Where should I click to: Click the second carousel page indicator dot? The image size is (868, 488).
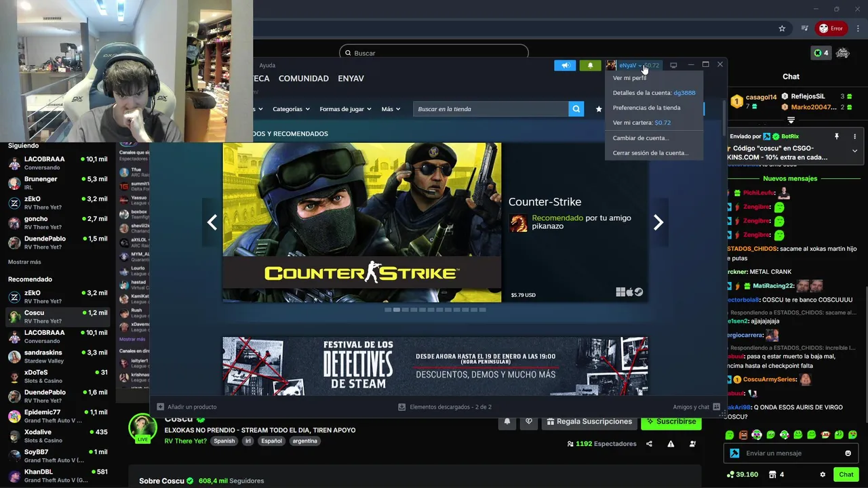pos(397,310)
